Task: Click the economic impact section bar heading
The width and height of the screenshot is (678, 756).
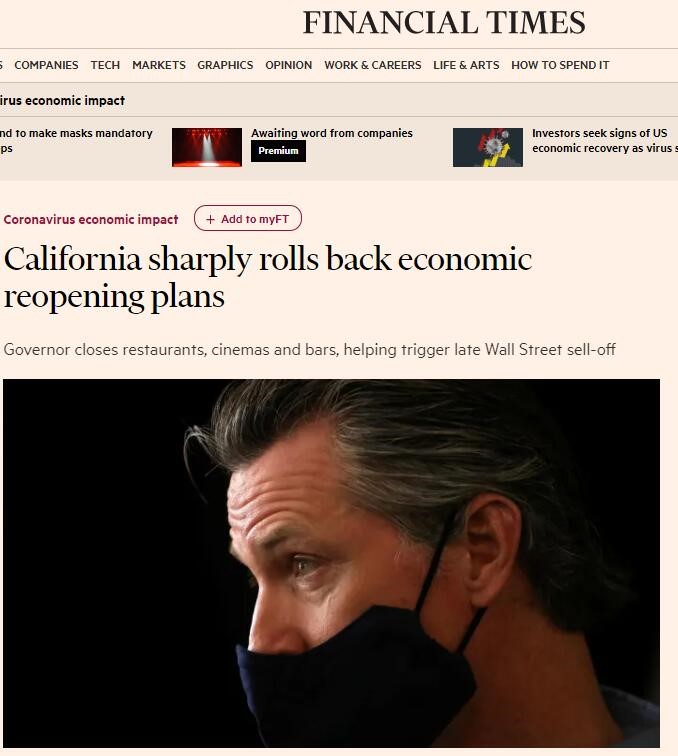Action: click(62, 100)
